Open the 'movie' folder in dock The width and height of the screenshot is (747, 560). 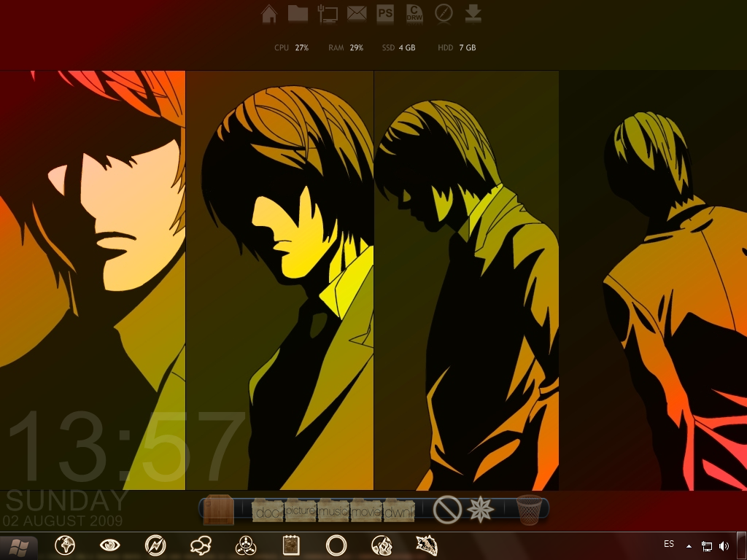point(366,510)
